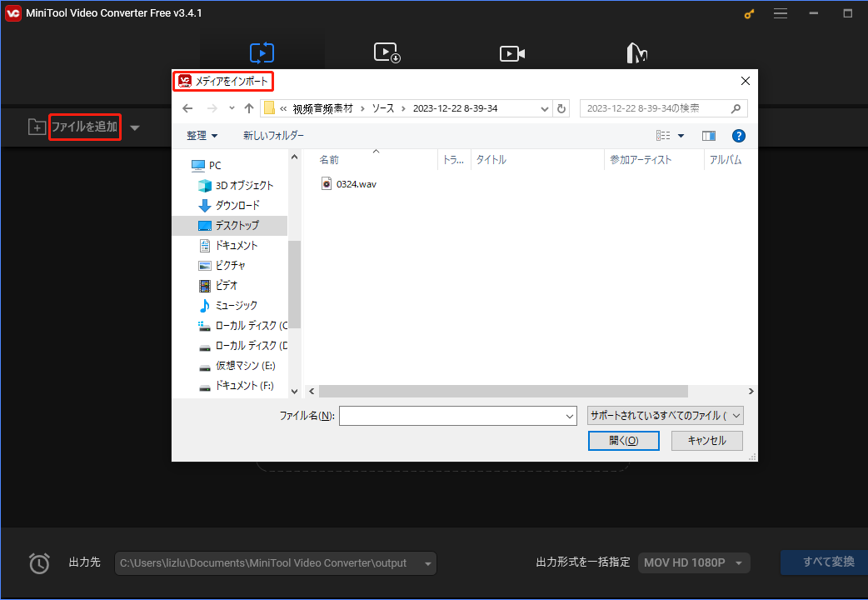The image size is (868, 600).
Task: Click 视频音频素材 in address path
Action: pyautogui.click(x=322, y=108)
